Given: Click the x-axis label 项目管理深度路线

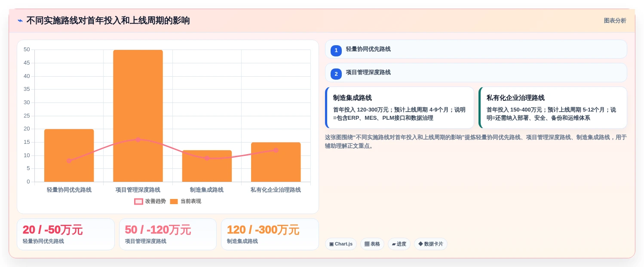Looking at the screenshot, I should coord(138,189).
